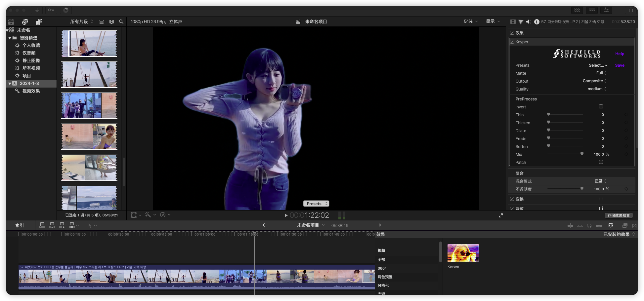Viewport: 644px width, 301px height.
Task: Open the photos and audio sidebar
Action: pos(25,22)
